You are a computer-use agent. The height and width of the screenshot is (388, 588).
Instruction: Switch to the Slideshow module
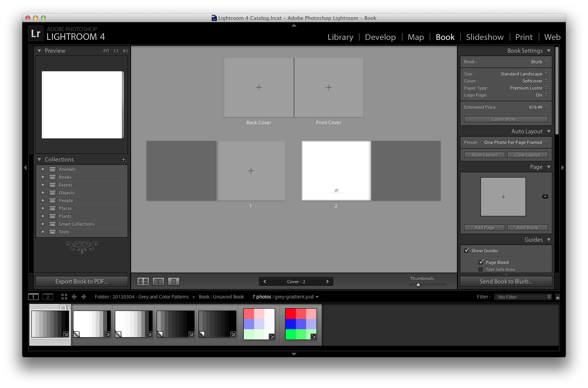click(484, 37)
